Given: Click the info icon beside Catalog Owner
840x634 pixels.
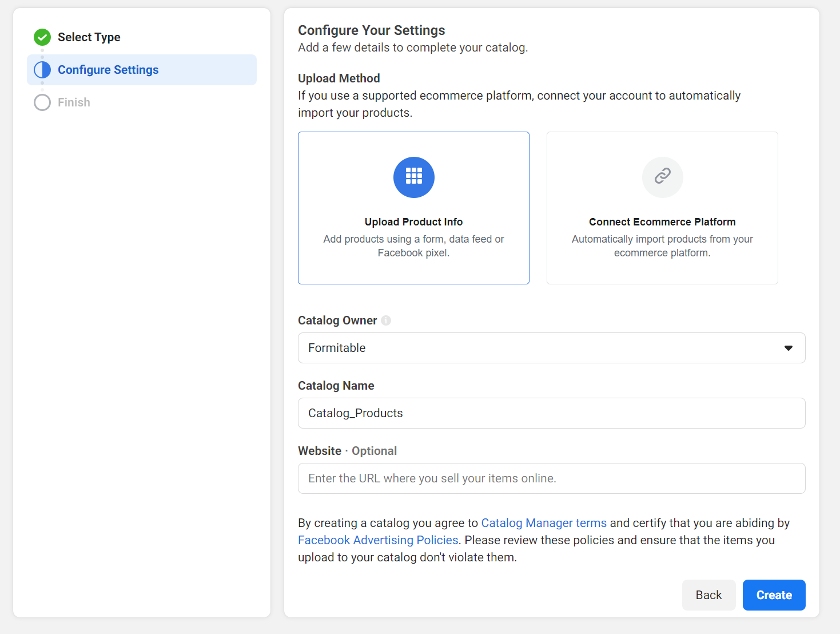Looking at the screenshot, I should coord(386,320).
